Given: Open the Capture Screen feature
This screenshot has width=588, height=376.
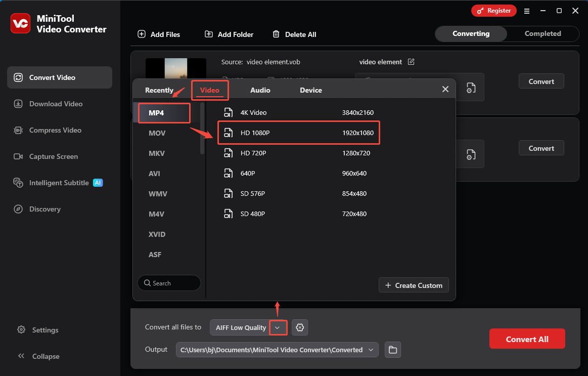Looking at the screenshot, I should click(x=53, y=156).
